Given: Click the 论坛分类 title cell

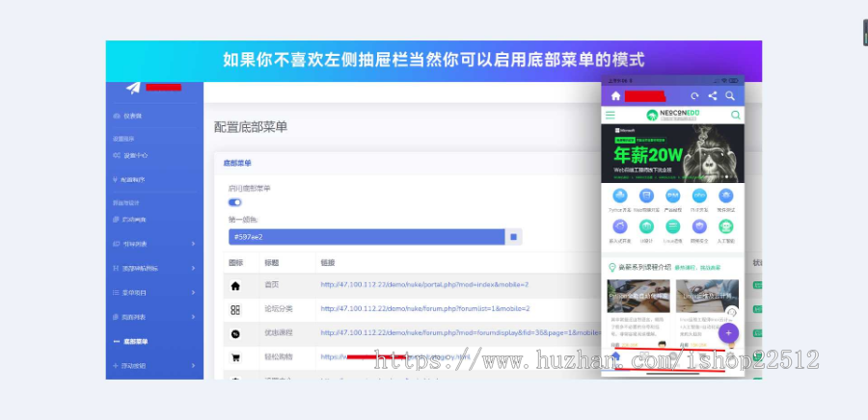Looking at the screenshot, I should (x=279, y=308).
